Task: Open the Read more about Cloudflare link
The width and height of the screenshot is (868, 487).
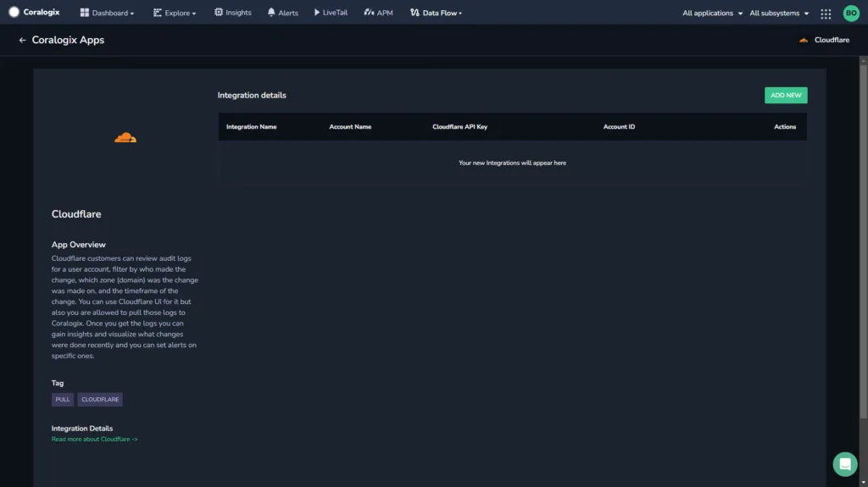Action: [95, 439]
